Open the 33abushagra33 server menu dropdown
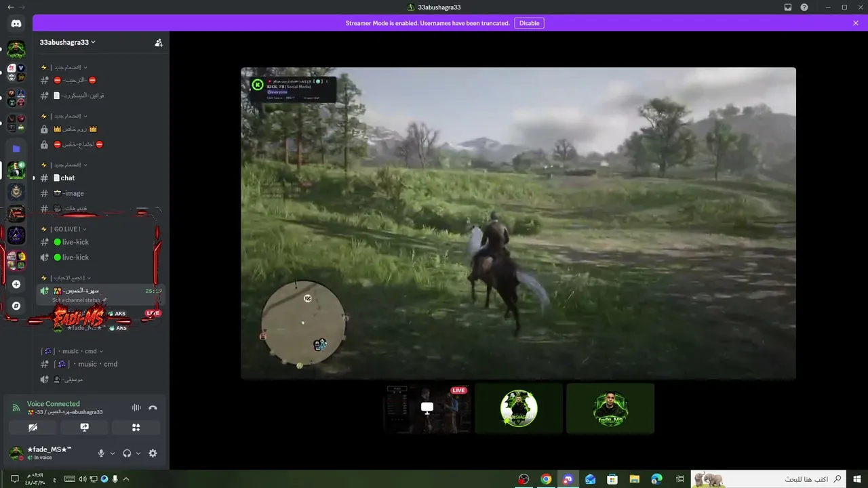 click(x=68, y=42)
